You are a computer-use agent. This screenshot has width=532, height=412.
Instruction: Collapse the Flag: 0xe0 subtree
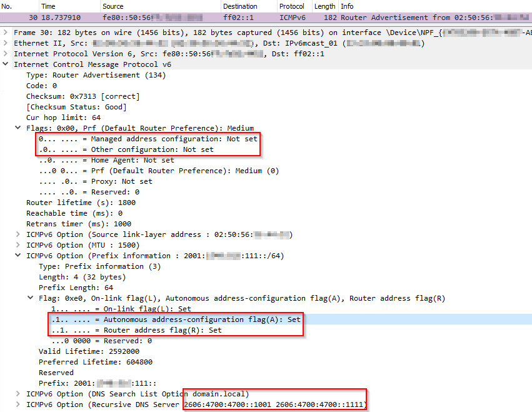pyautogui.click(x=31, y=298)
